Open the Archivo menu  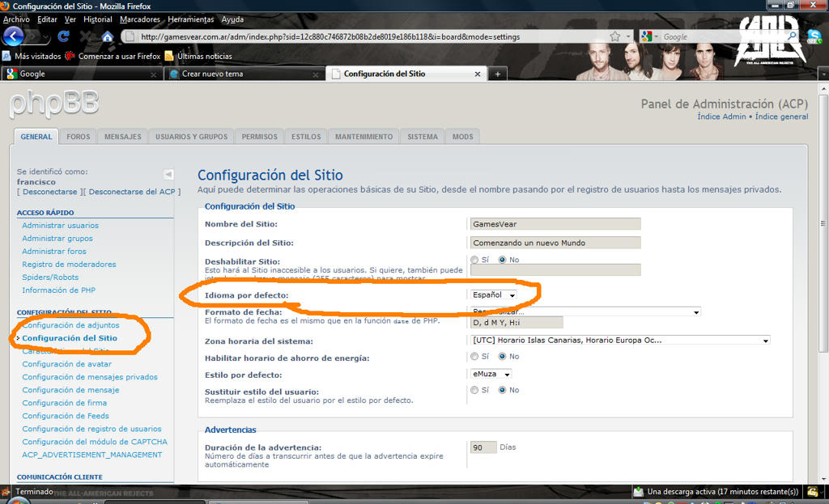click(x=16, y=19)
